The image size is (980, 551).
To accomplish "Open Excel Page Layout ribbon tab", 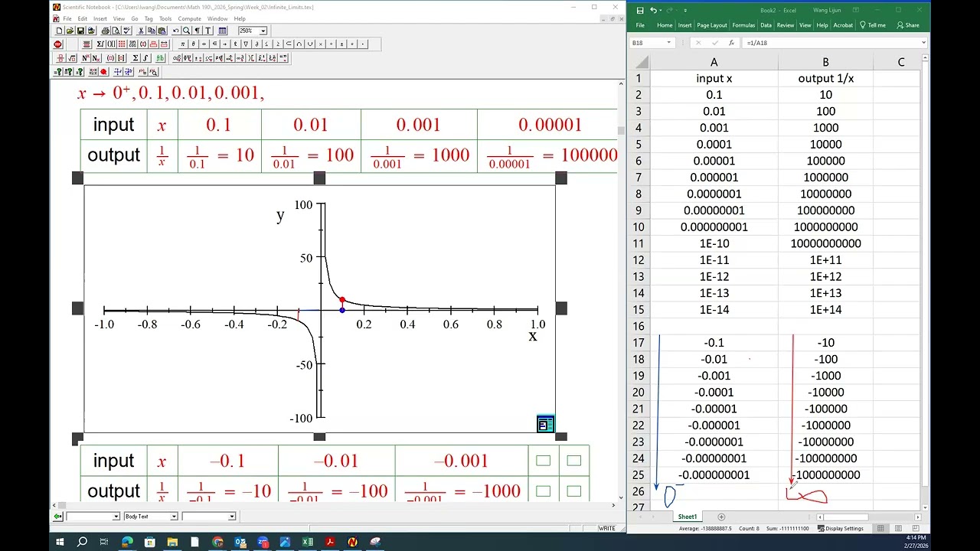I will coord(712,25).
